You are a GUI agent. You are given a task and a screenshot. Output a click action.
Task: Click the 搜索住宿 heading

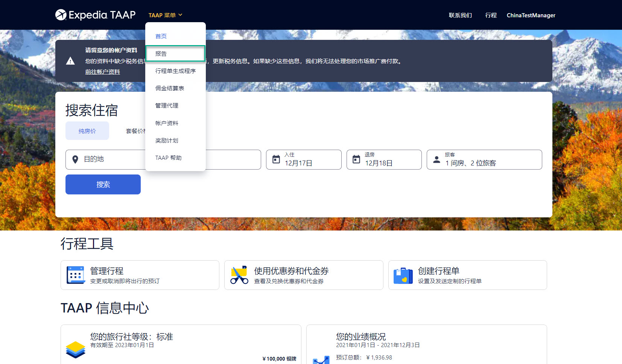pos(92,110)
